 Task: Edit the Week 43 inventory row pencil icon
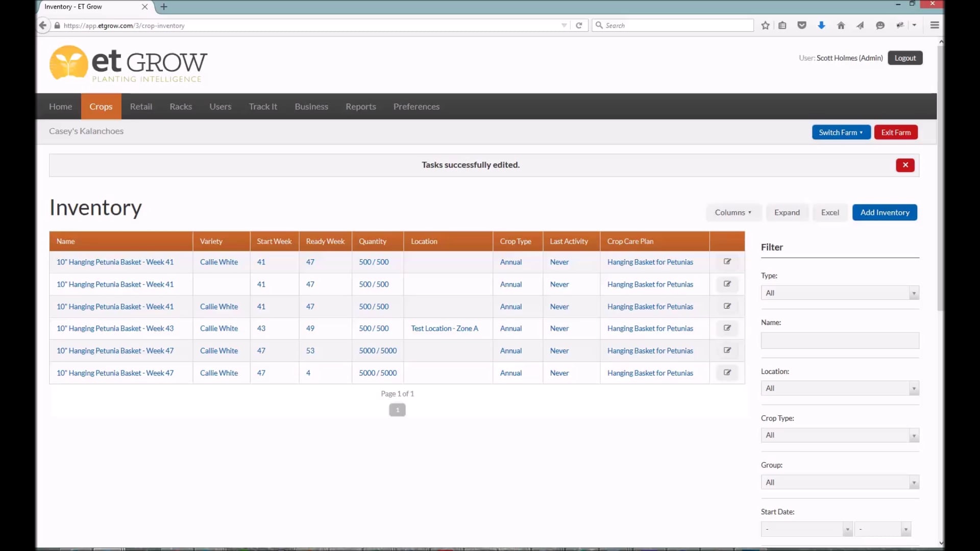point(728,328)
